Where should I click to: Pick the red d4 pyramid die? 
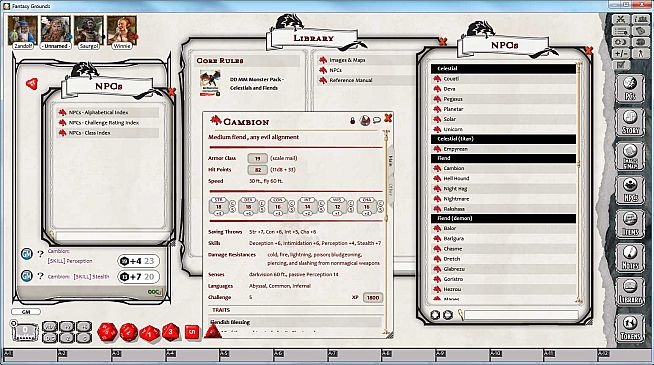(213, 332)
